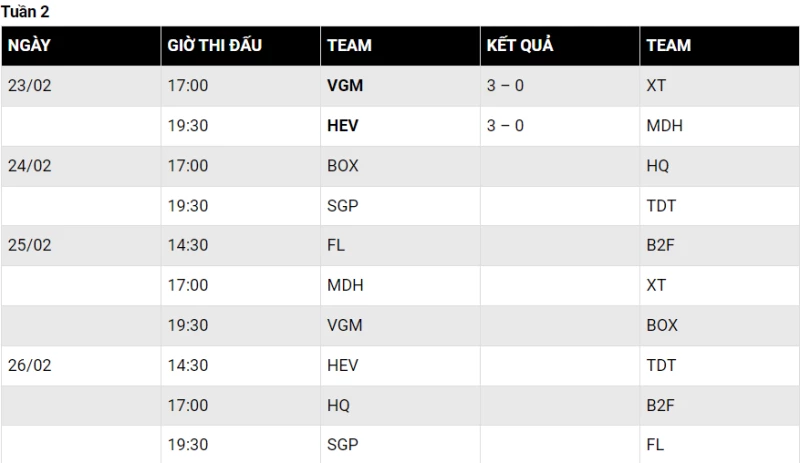Select the KẾT QUẢ column header
The height and width of the screenshot is (463, 800).
519,46
